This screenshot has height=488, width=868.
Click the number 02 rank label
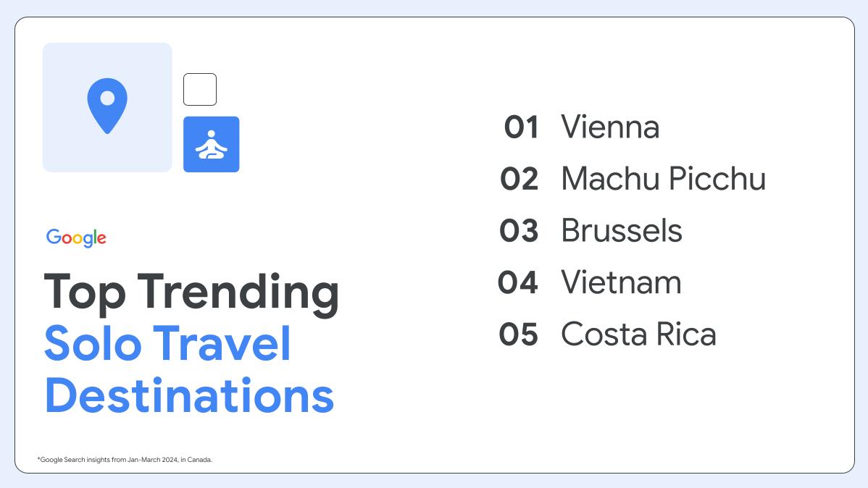coord(519,180)
